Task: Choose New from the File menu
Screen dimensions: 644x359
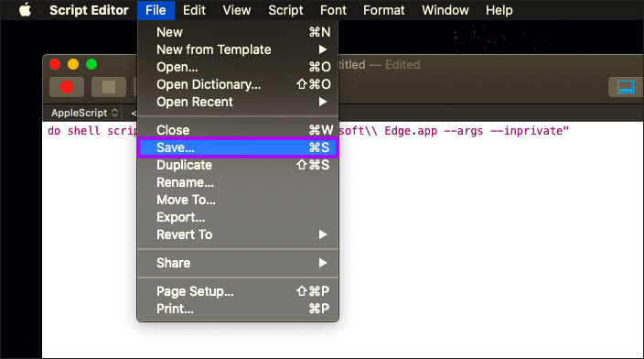Action: (x=238, y=32)
